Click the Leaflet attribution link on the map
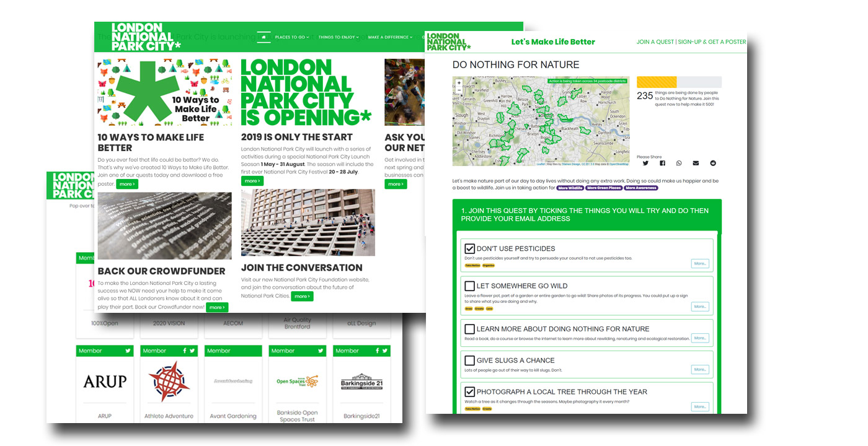Image resolution: width=868 pixels, height=446 pixels. [x=541, y=164]
